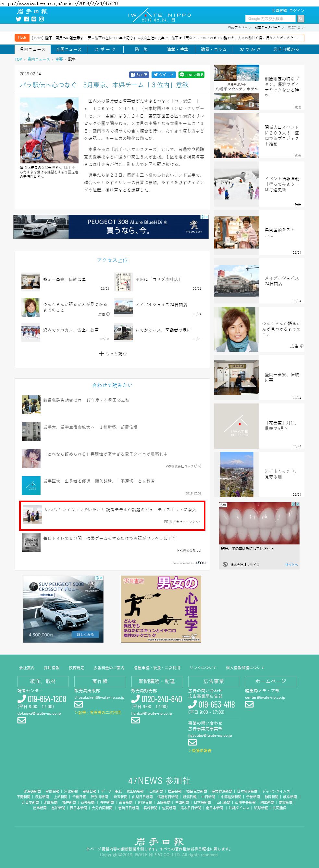Viewport: 319px width, 868px height.
Task: Click the 県内ニュース breadcrumb link
Action: click(38, 59)
